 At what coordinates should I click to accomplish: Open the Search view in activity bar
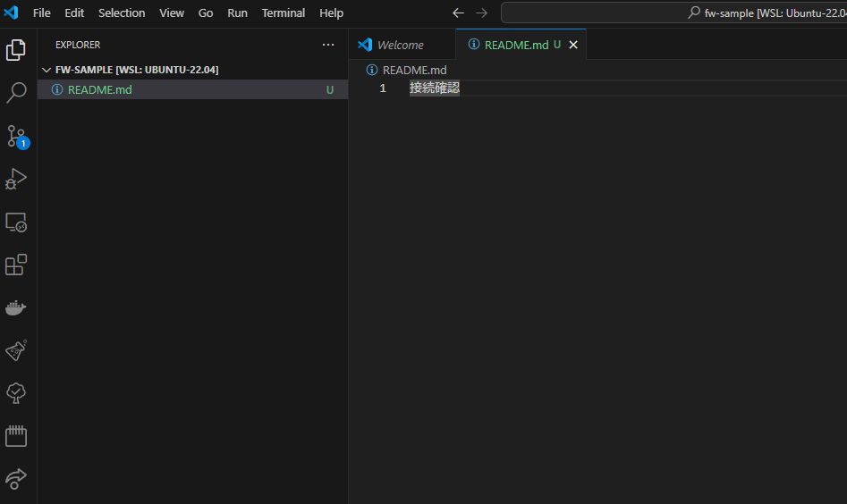16,93
